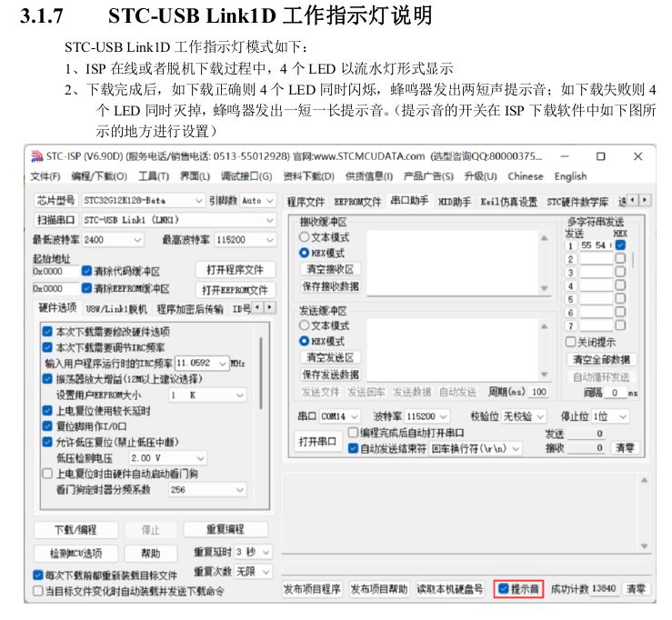Open the USW/Link1脱机 tab
The width and height of the screenshot is (672, 620).
[116, 309]
